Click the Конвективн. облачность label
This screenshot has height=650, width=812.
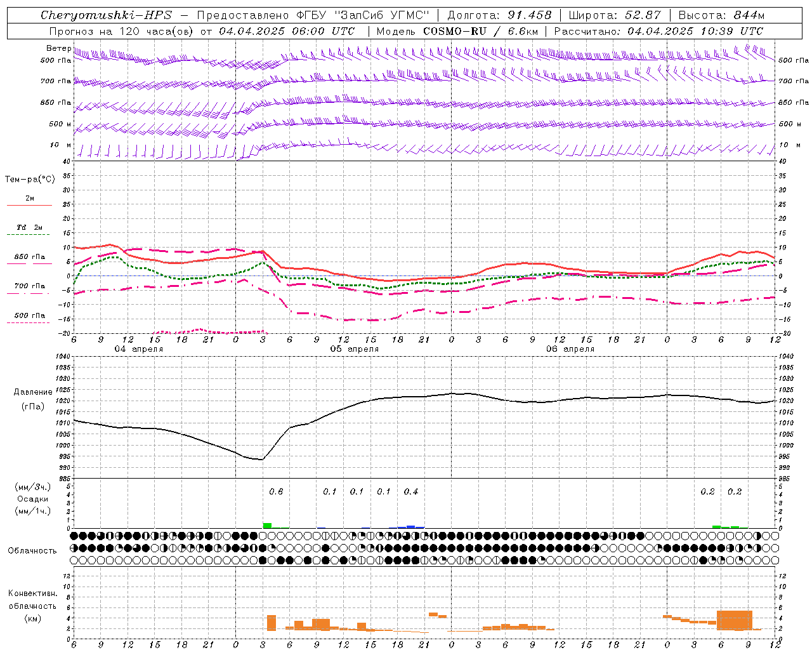(32, 600)
